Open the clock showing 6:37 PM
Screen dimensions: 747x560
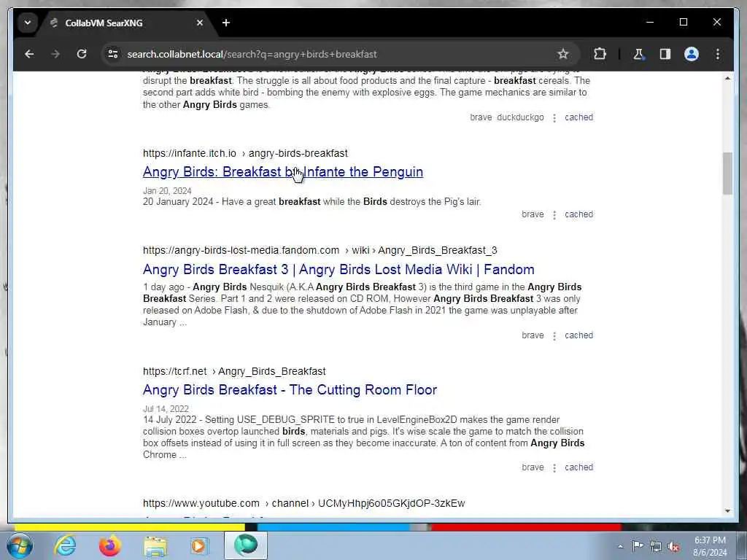click(x=710, y=546)
